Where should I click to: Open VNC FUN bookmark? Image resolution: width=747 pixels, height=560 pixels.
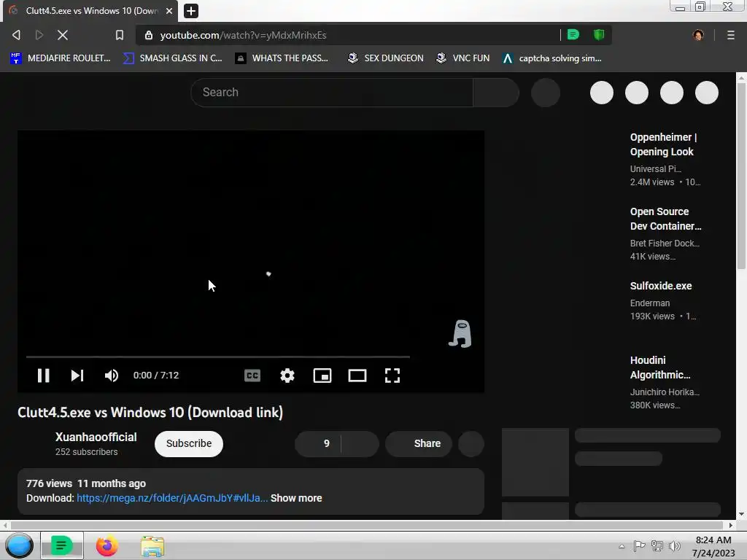click(463, 58)
